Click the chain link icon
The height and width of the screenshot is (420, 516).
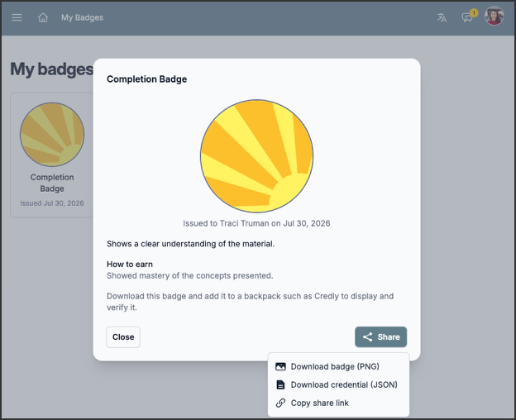(x=280, y=403)
